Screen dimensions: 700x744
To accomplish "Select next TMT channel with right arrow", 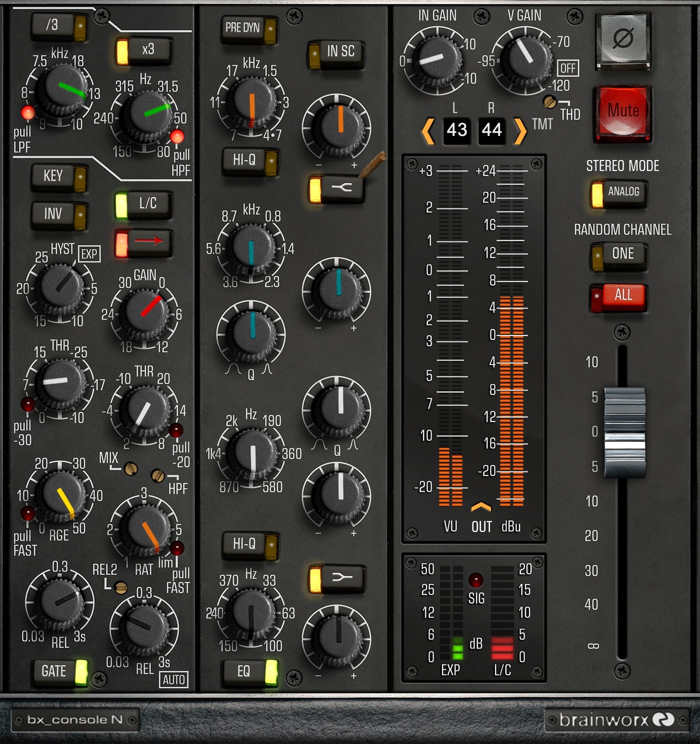I will [x=520, y=131].
